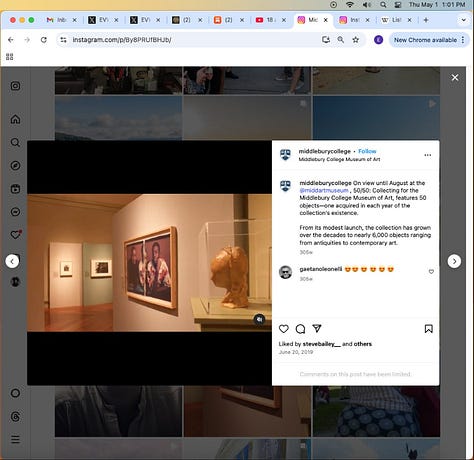Open Wi-Fi menu bar icon
This screenshot has height=460, width=474.
(349, 5)
